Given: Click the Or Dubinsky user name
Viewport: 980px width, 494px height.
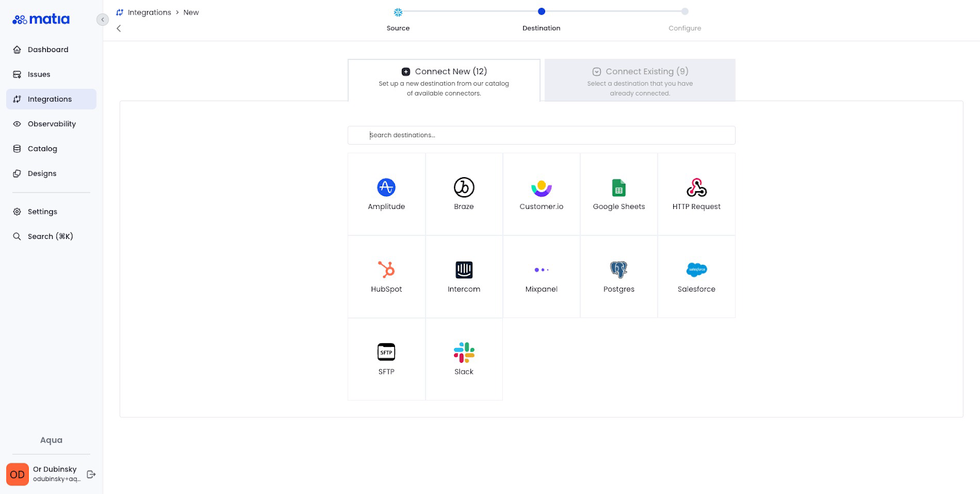Looking at the screenshot, I should [55, 469].
